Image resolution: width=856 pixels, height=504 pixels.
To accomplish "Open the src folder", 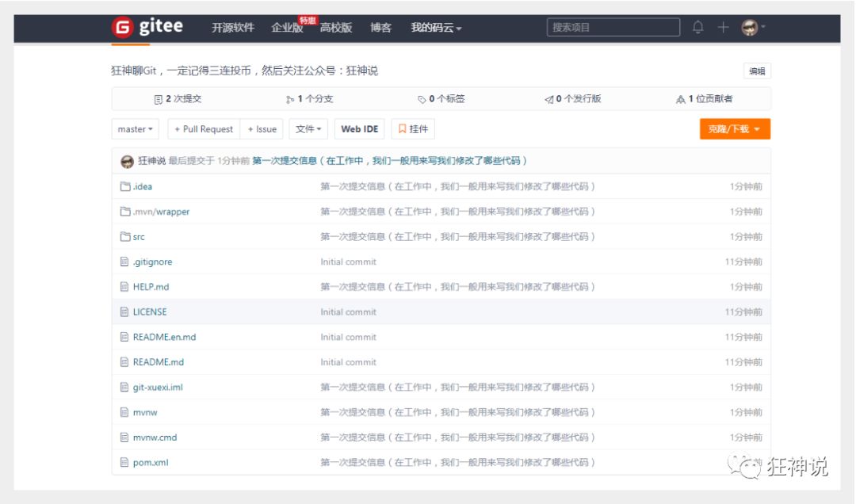I will coord(139,237).
